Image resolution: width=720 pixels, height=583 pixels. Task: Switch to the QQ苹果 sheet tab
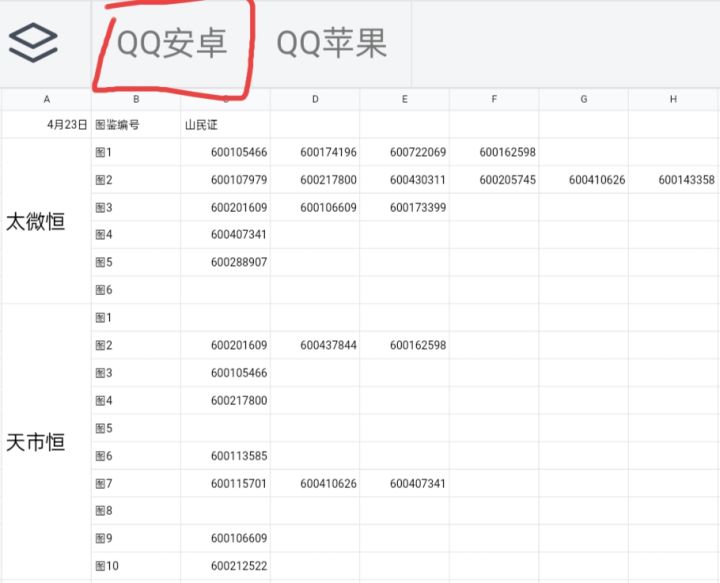332,43
